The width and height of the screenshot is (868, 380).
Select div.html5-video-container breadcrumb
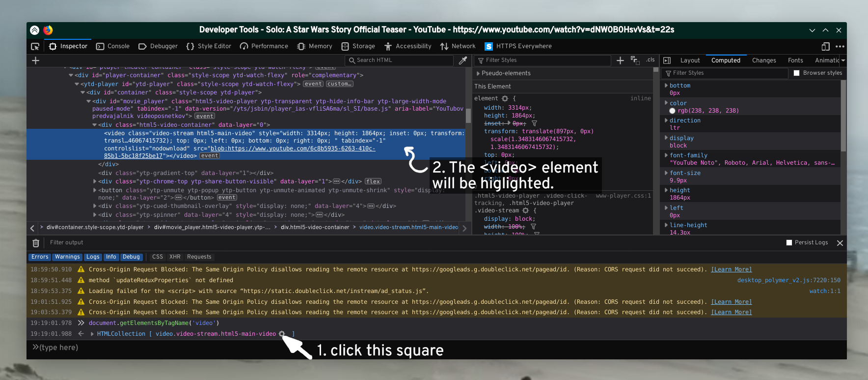(x=315, y=227)
